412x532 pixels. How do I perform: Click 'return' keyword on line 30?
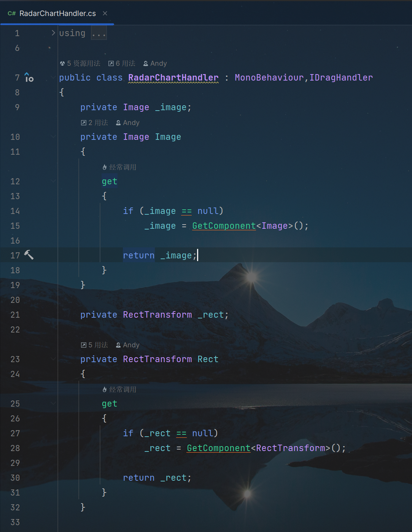pyautogui.click(x=138, y=478)
